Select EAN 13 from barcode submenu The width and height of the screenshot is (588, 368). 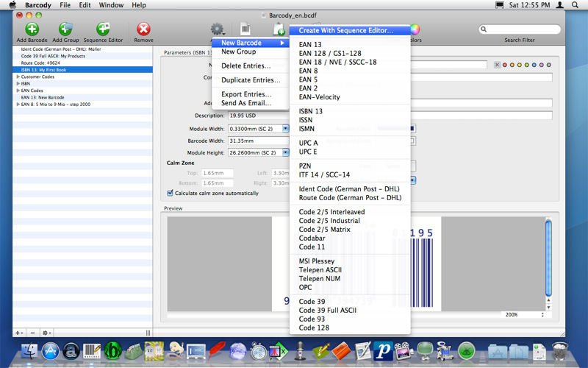click(x=350, y=44)
